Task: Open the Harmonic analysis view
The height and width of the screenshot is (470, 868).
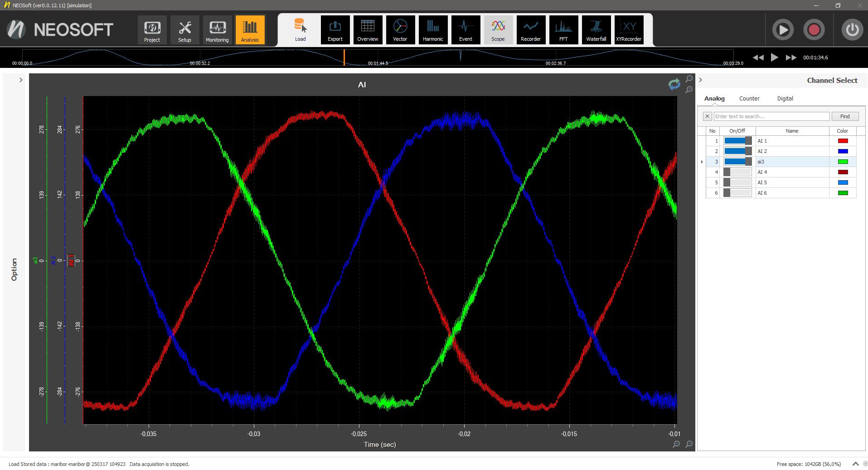Action: point(433,30)
